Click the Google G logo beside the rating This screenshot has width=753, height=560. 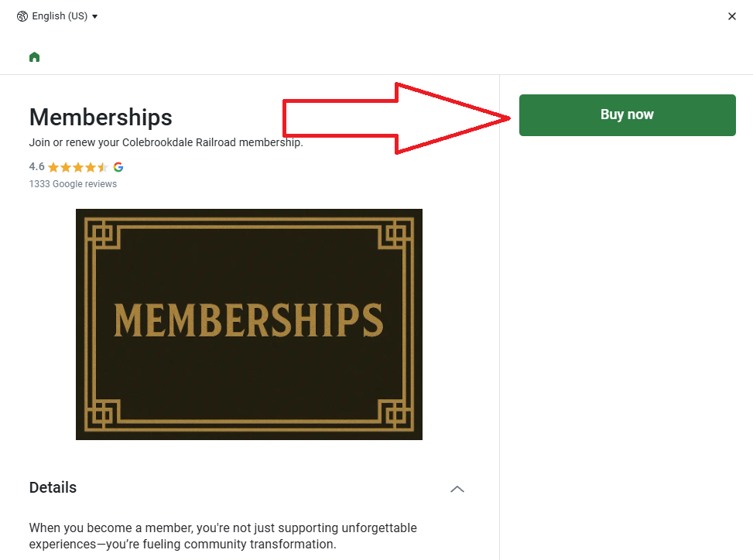(x=118, y=166)
